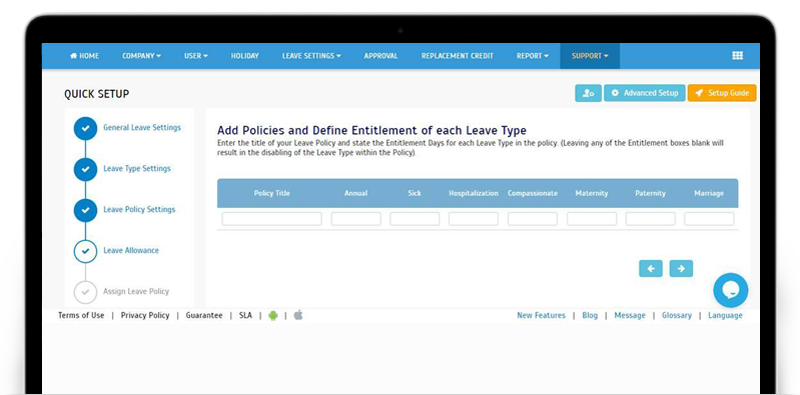The width and height of the screenshot is (800, 395).
Task: Click Assign Leave Policy step circle
Action: 85,292
